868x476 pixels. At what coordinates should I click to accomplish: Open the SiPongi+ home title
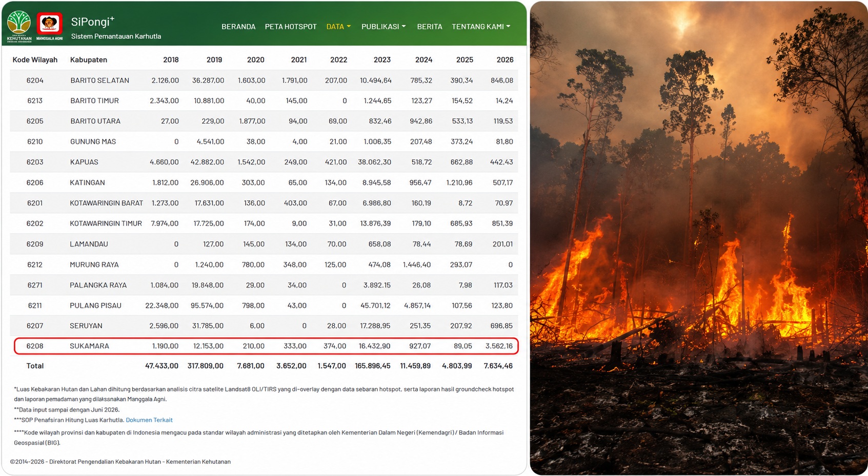(x=93, y=22)
